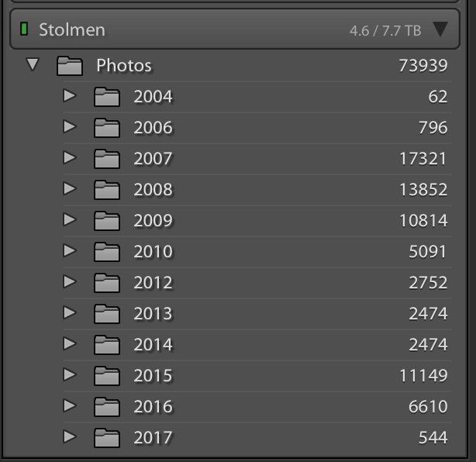Click the 2009 folder icon
Screen dimensions: 476x462
[x=107, y=221]
